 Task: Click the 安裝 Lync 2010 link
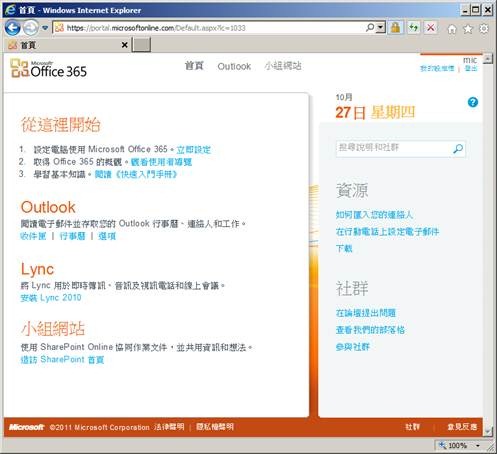point(51,298)
